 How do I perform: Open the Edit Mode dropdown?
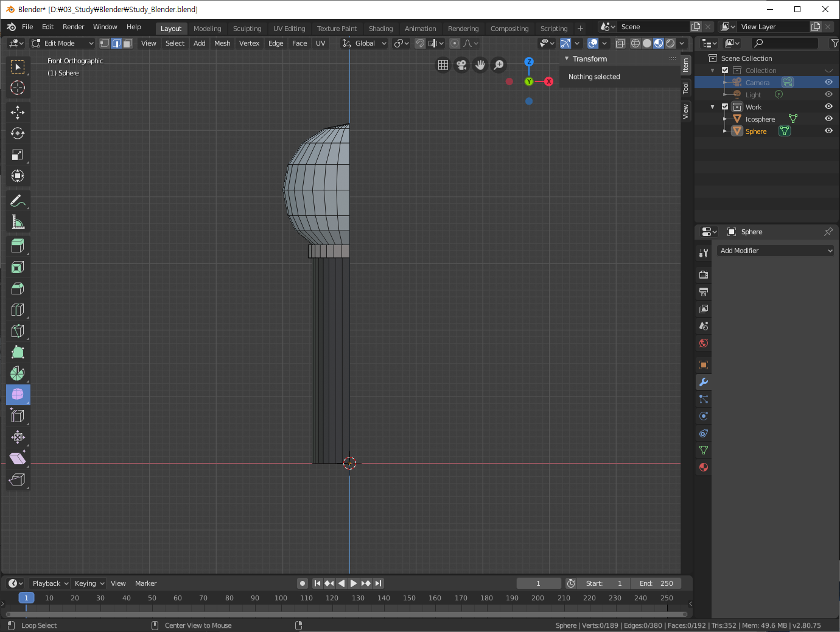tap(63, 43)
